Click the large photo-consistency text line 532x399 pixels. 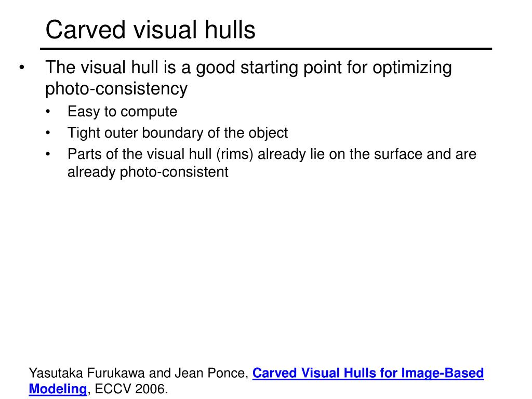click(x=116, y=88)
